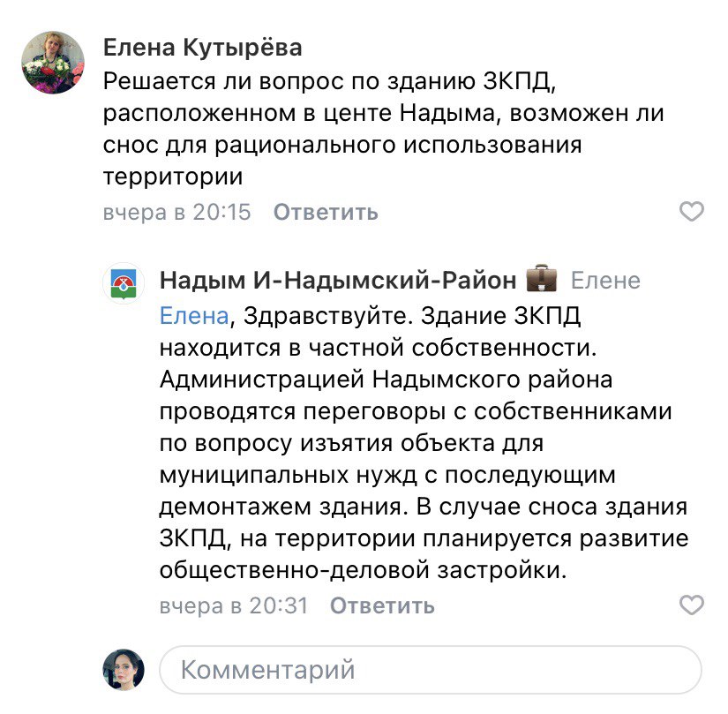Open the "вчера в 20:31" timestamp
The height and width of the screenshot is (714, 728).
(233, 606)
